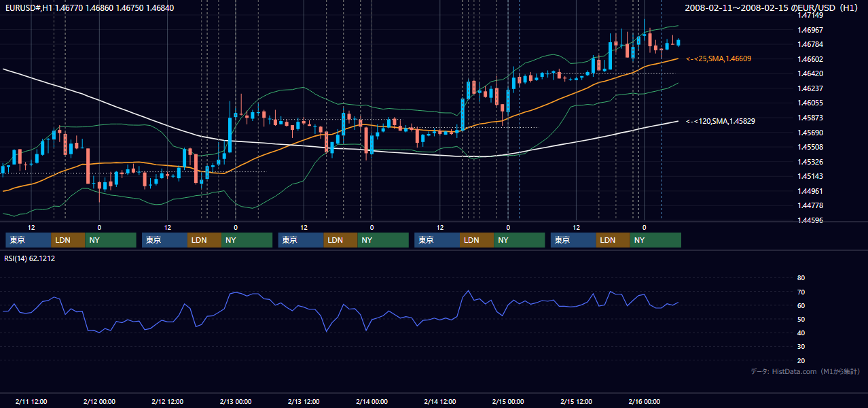Select the 2/14 12:00 time label
This screenshot has height=408, width=868.
pos(440,401)
